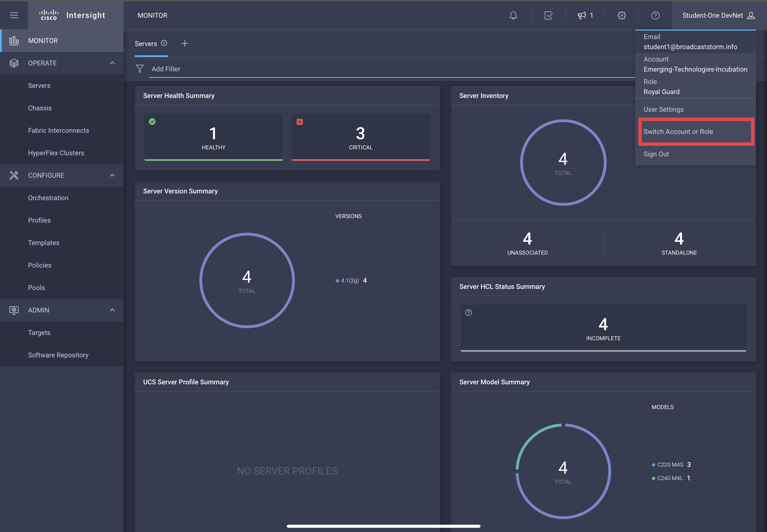
Task: Click the 4 INCOMPLETE HCL tile
Action: (x=603, y=328)
